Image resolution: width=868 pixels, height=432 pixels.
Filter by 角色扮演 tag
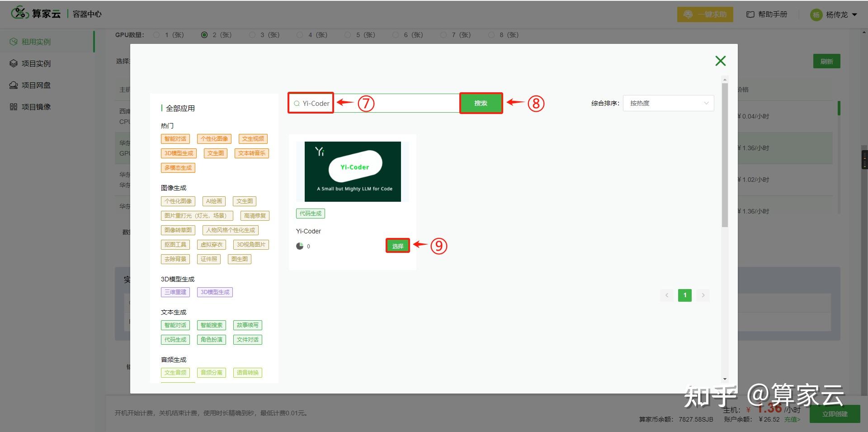pos(212,340)
